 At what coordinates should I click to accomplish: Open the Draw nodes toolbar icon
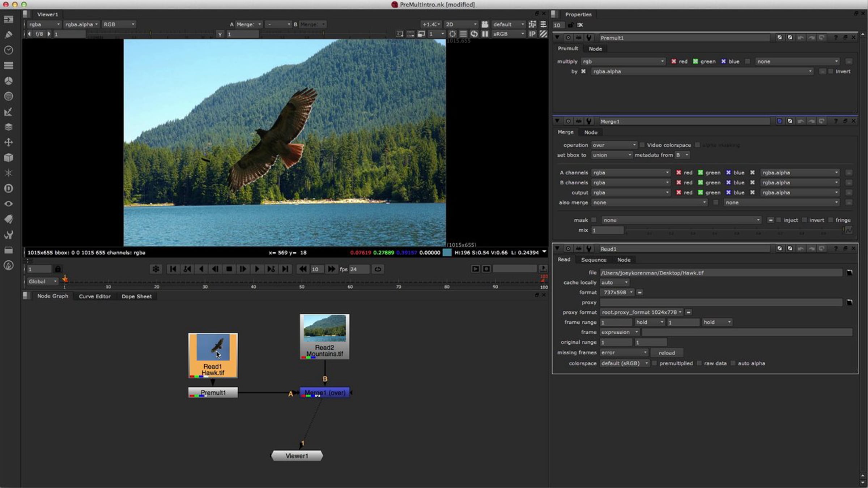point(8,35)
